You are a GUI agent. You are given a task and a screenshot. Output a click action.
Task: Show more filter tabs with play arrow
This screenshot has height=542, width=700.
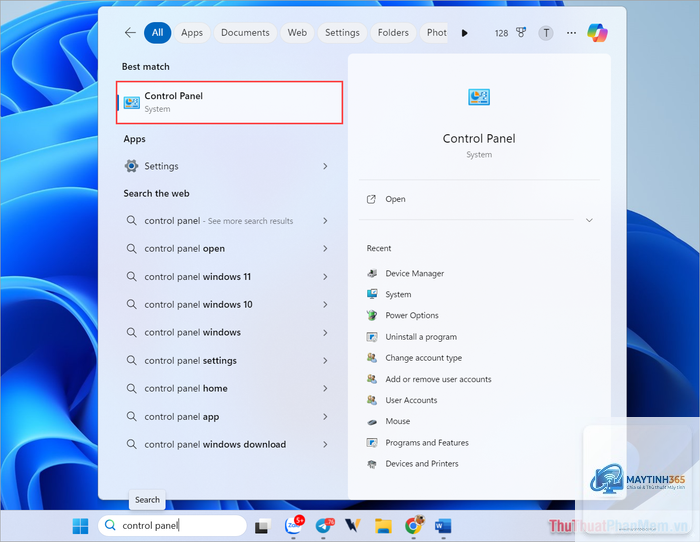pos(464,33)
